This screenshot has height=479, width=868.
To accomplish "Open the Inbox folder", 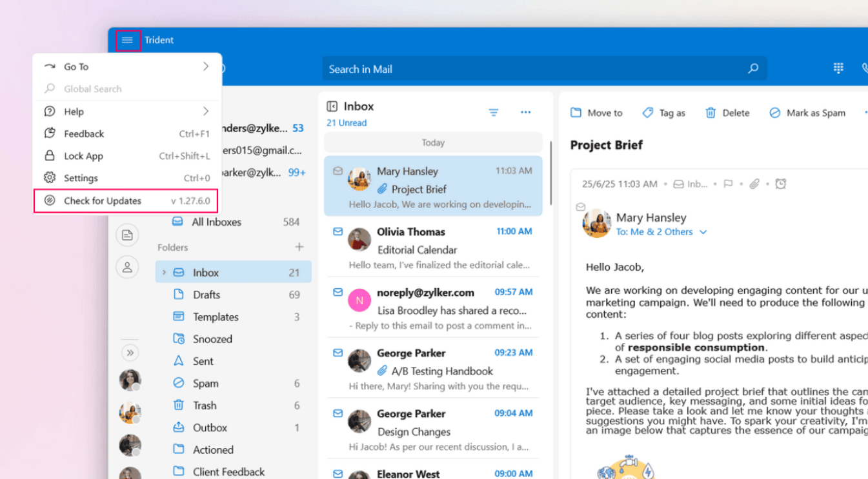I will pyautogui.click(x=234, y=273).
